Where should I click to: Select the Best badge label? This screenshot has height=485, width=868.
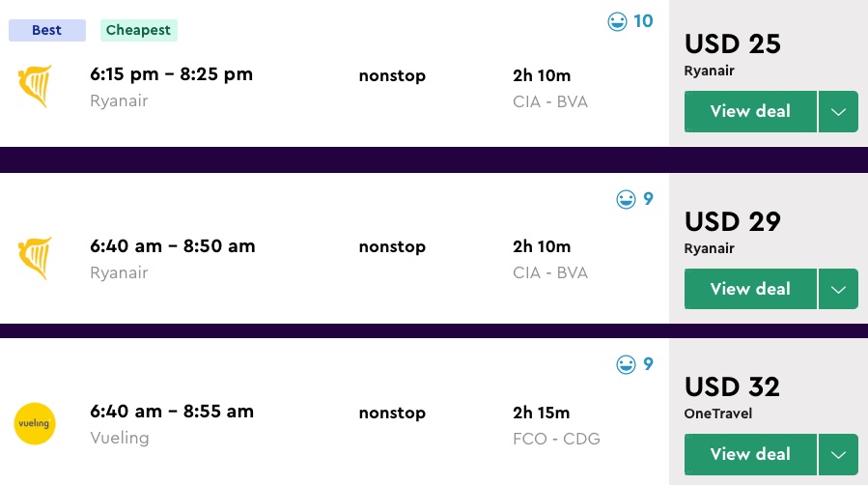(x=47, y=30)
